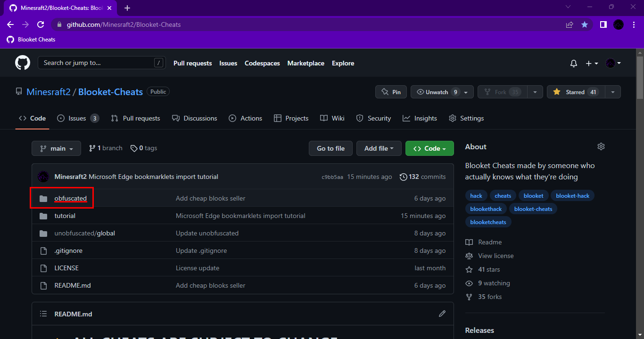Screen dimensions: 644x339
Task: Click the 41 stars link in About
Action: coord(489,269)
